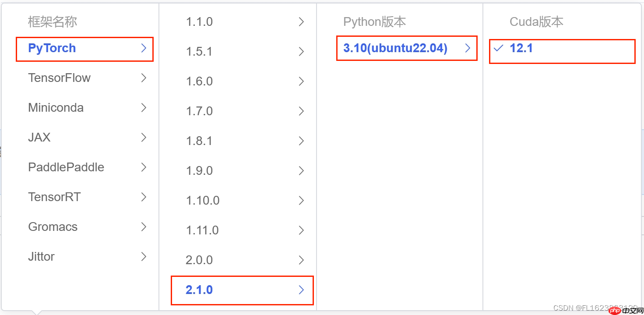Click the chevron beside version 1.5.1

click(301, 52)
